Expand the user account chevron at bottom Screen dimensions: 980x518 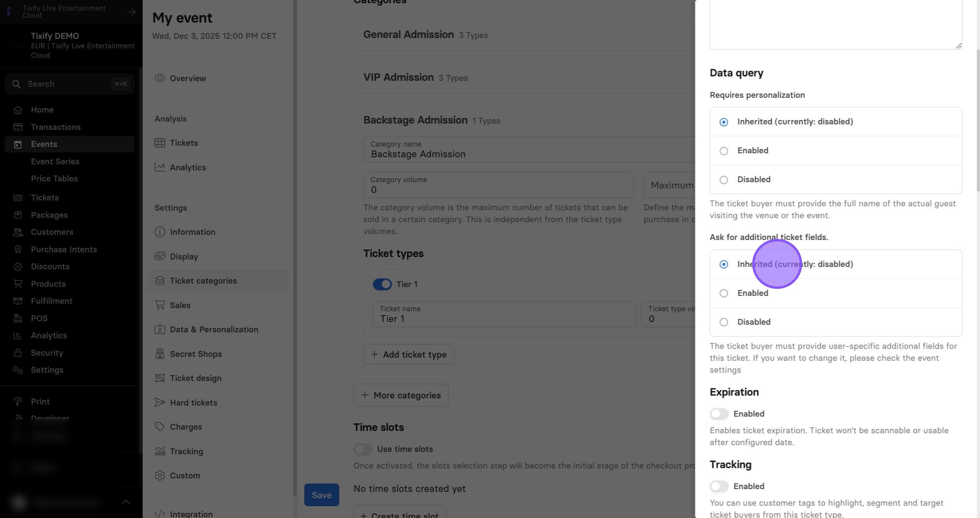[126, 502]
